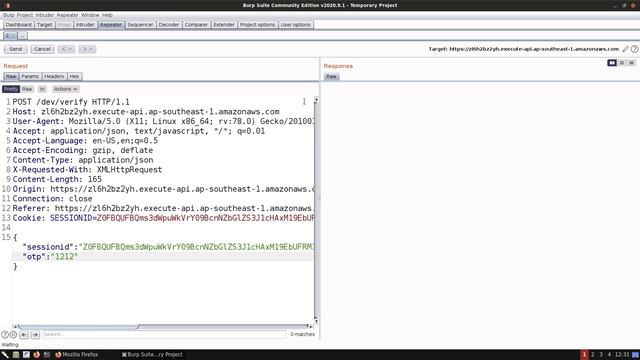Launch Firefox from the taskbar panel icon
The height and width of the screenshot is (360, 640).
coord(37,355)
